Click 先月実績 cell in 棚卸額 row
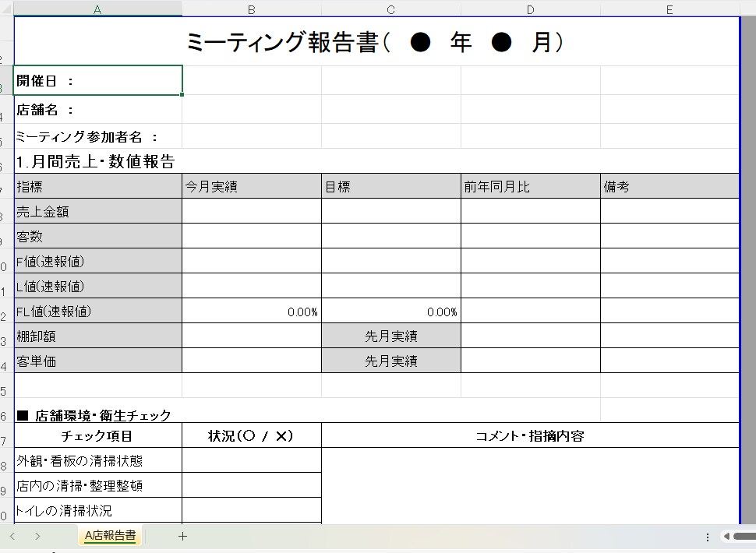756x553 pixels. [x=391, y=336]
